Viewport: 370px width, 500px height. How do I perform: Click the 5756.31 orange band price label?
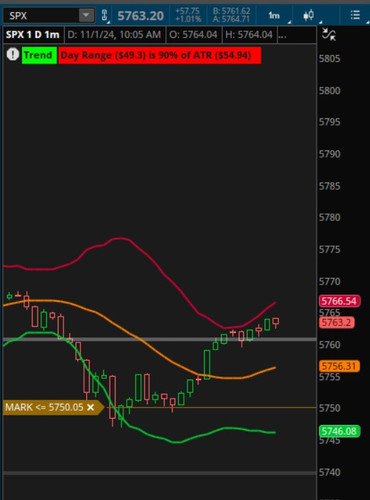pos(339,366)
